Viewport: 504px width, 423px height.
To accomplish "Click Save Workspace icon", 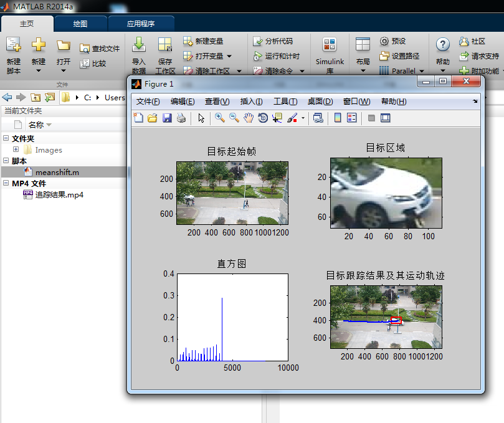I will (165, 44).
